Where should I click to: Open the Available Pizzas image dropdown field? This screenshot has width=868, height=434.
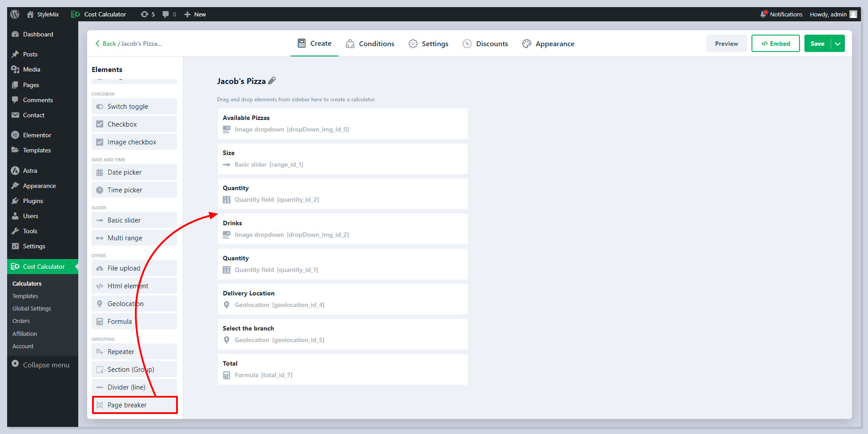pos(342,124)
